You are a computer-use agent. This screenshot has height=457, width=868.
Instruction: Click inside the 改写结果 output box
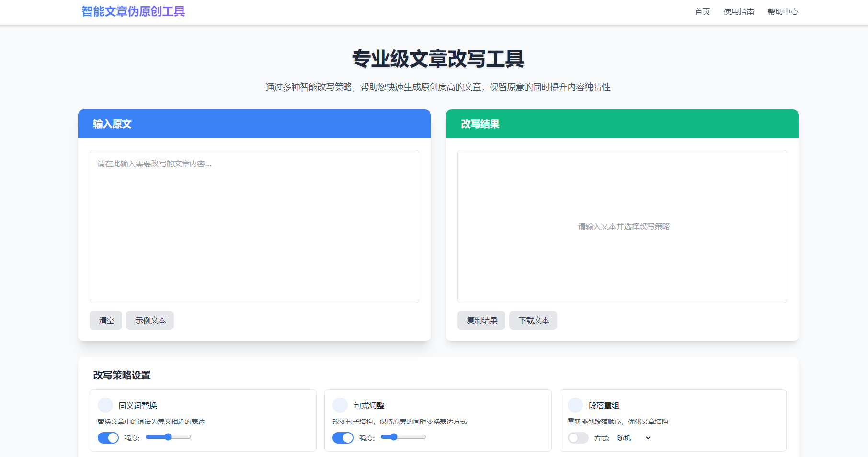pos(622,226)
